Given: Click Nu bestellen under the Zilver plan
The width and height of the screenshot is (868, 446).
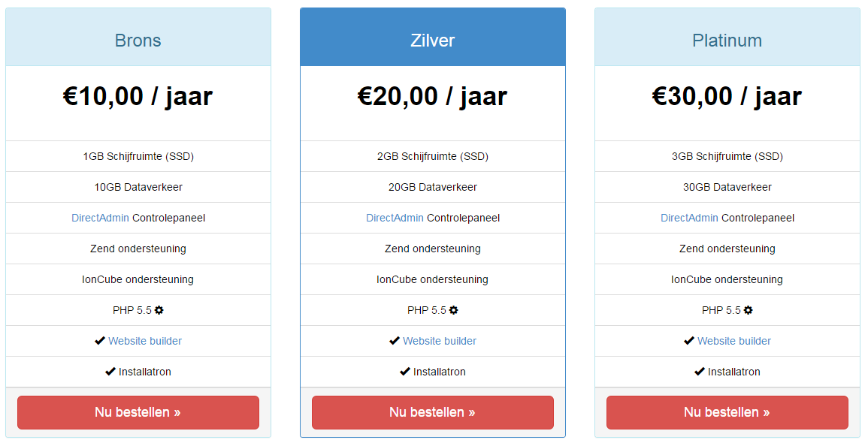Looking at the screenshot, I should [x=432, y=412].
